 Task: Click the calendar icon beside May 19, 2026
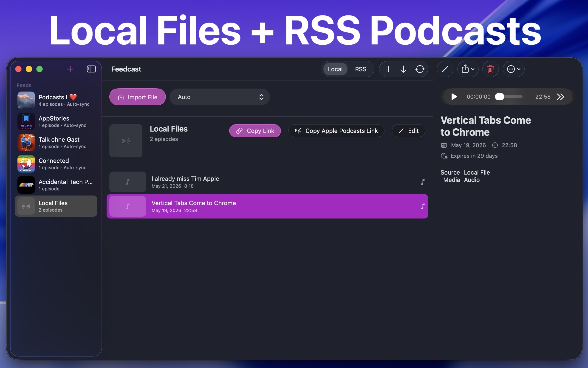coord(444,145)
